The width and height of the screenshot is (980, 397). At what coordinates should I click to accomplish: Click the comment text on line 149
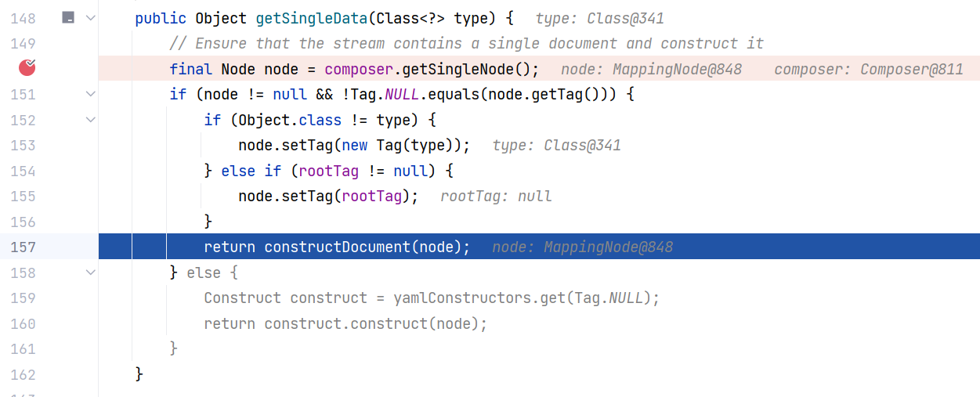pyautogui.click(x=467, y=43)
